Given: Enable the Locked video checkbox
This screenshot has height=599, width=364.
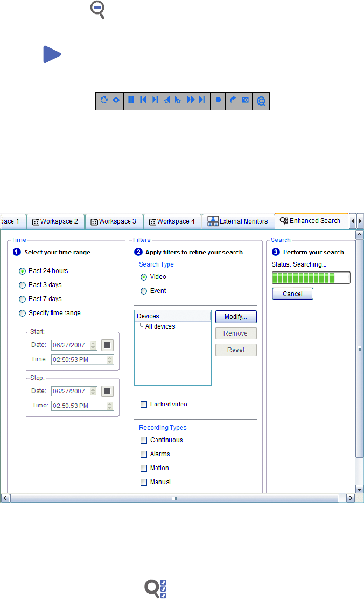Looking at the screenshot, I should click(144, 405).
